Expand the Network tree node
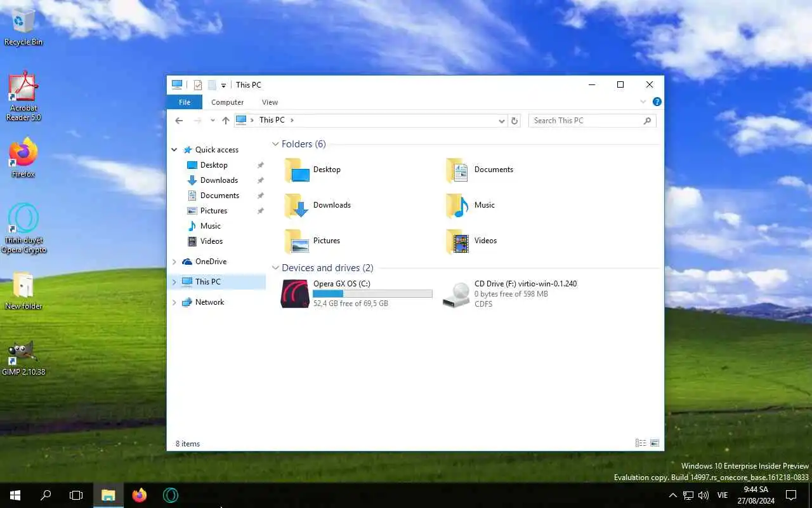 point(174,302)
